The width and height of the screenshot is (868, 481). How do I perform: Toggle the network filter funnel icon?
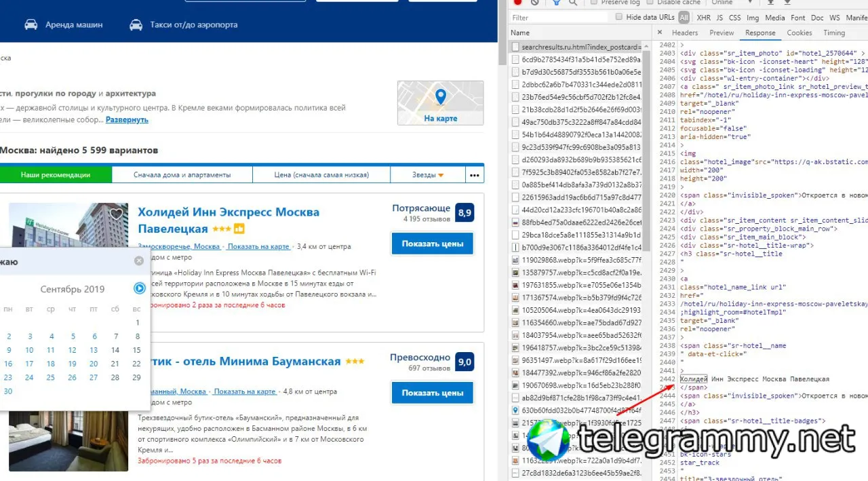click(x=556, y=2)
